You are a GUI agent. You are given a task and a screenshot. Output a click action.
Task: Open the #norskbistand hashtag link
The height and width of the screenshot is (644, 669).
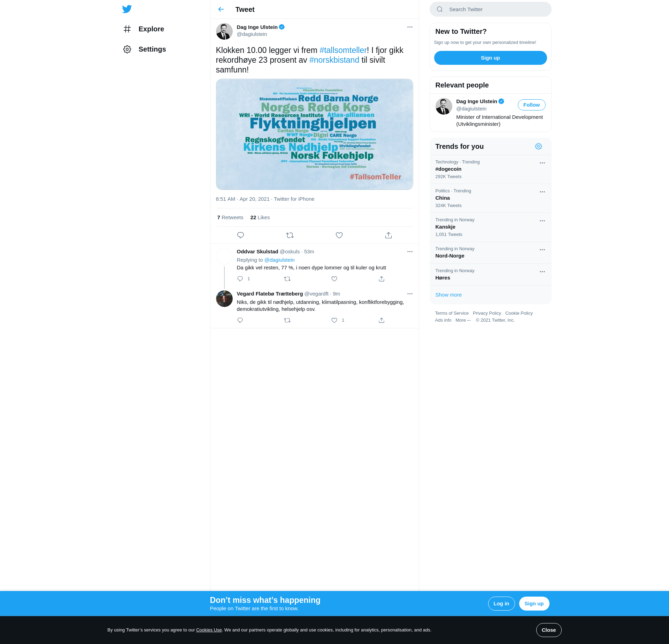(x=334, y=60)
